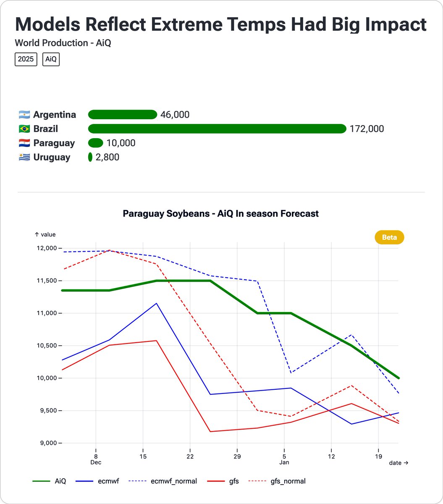
Task: Click the 'date →' axis label
Action: pos(398,462)
